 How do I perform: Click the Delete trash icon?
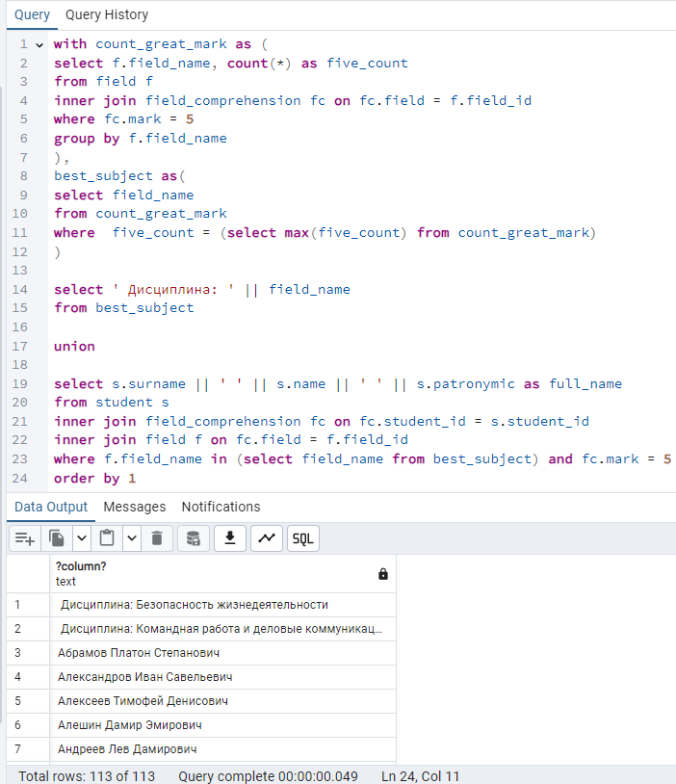point(157,538)
